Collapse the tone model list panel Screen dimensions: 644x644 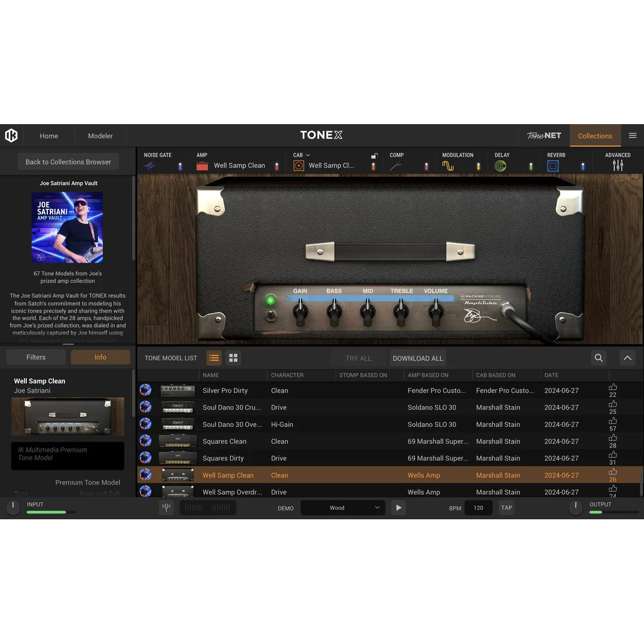click(x=628, y=358)
